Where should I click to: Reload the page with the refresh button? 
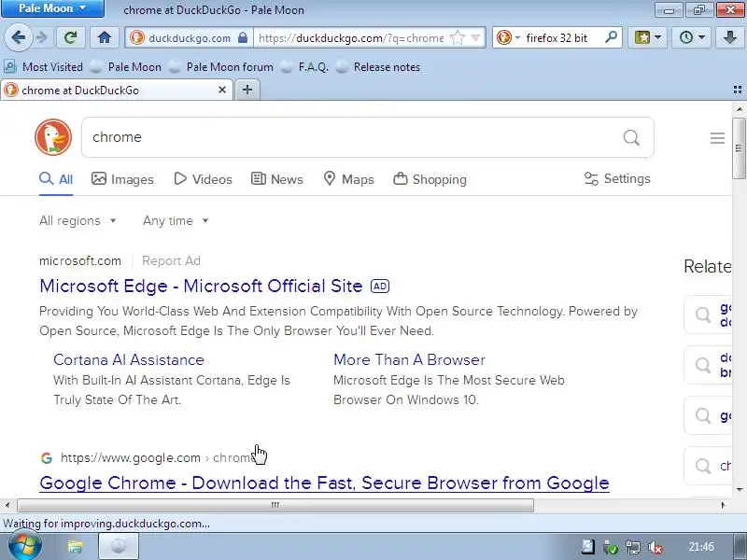71,37
